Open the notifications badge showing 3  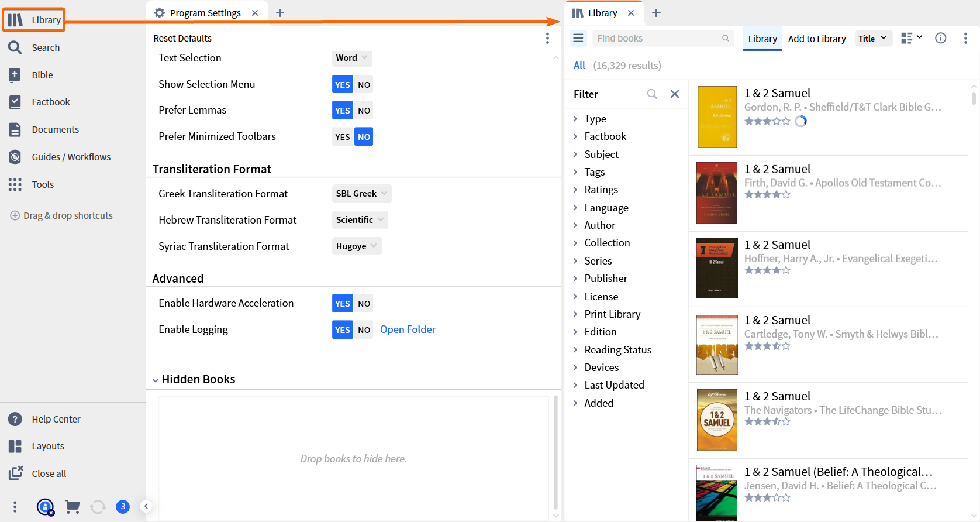pos(123,507)
